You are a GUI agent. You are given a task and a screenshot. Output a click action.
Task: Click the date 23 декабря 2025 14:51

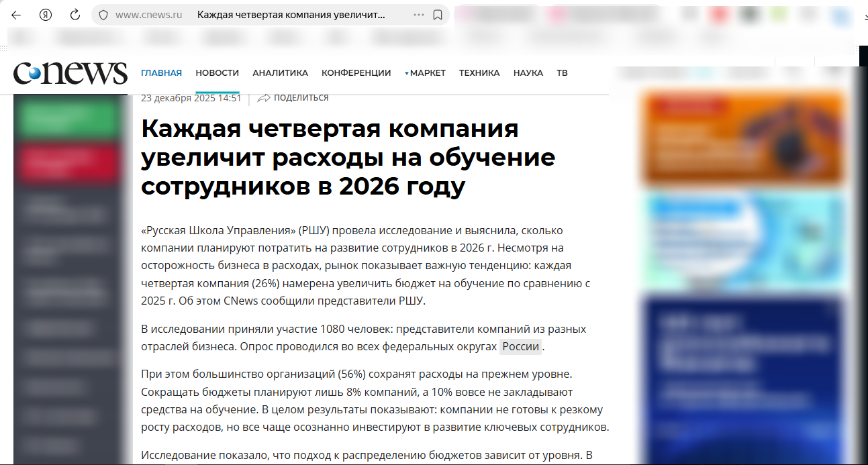click(191, 98)
